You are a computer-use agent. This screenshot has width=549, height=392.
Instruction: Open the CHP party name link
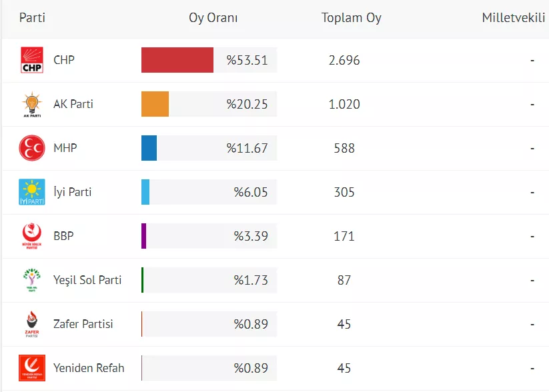(64, 60)
